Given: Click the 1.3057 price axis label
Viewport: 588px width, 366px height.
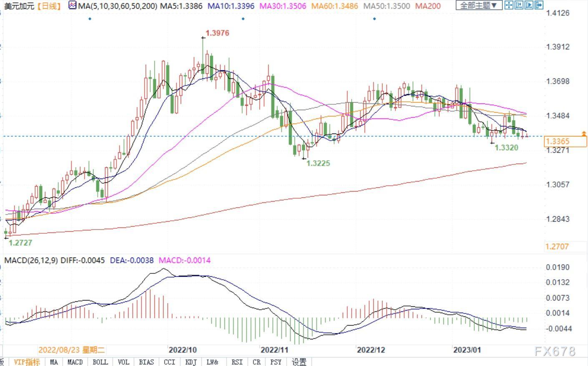Looking at the screenshot, I should [558, 184].
